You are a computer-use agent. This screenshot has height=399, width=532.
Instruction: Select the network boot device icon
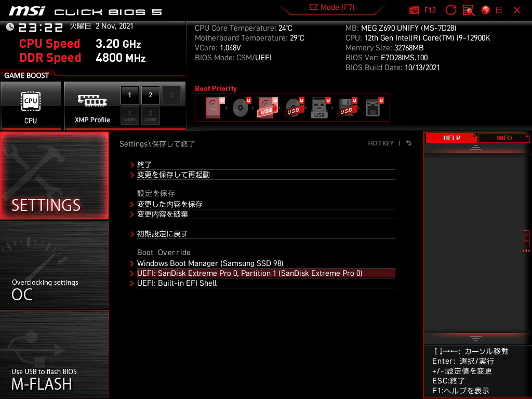click(373, 108)
